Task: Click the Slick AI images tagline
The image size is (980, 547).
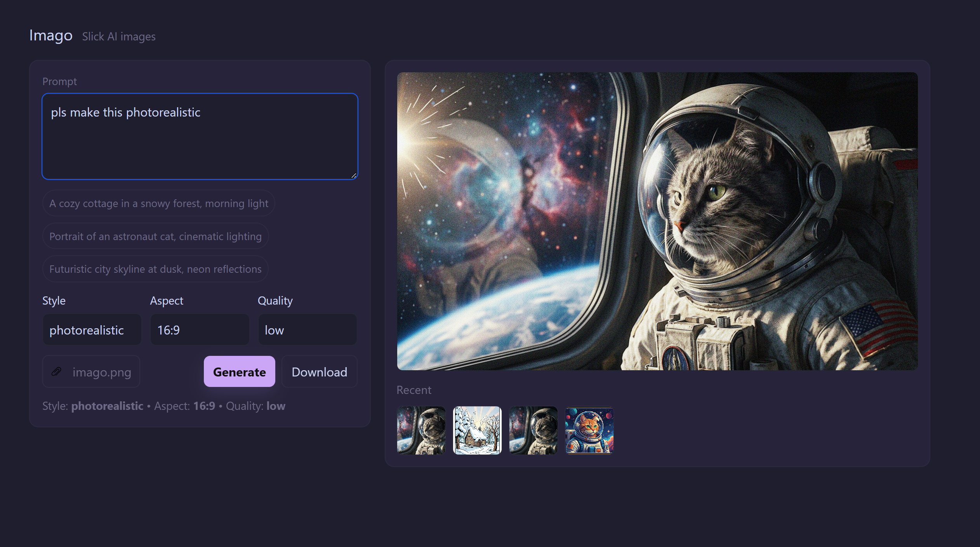Action: (119, 37)
